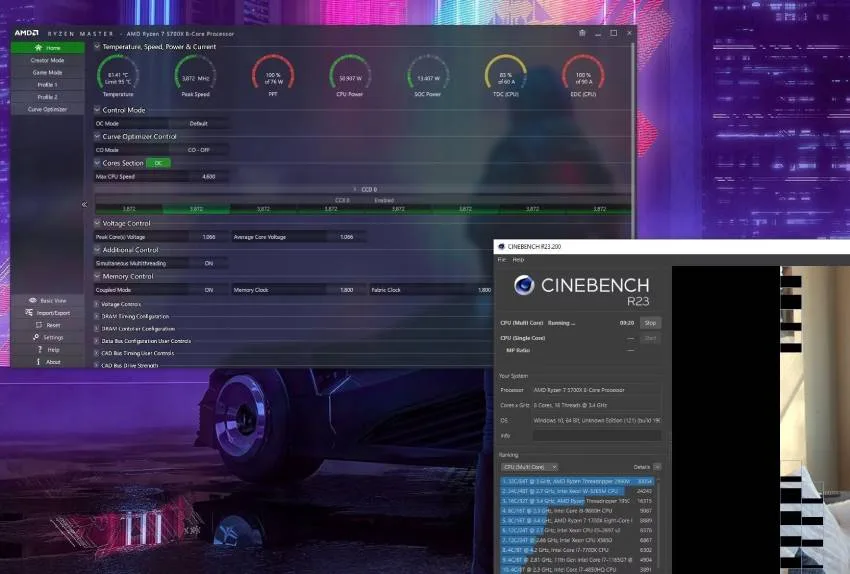
Task: Toggle the green OC button in Cores Section
Action: (158, 163)
